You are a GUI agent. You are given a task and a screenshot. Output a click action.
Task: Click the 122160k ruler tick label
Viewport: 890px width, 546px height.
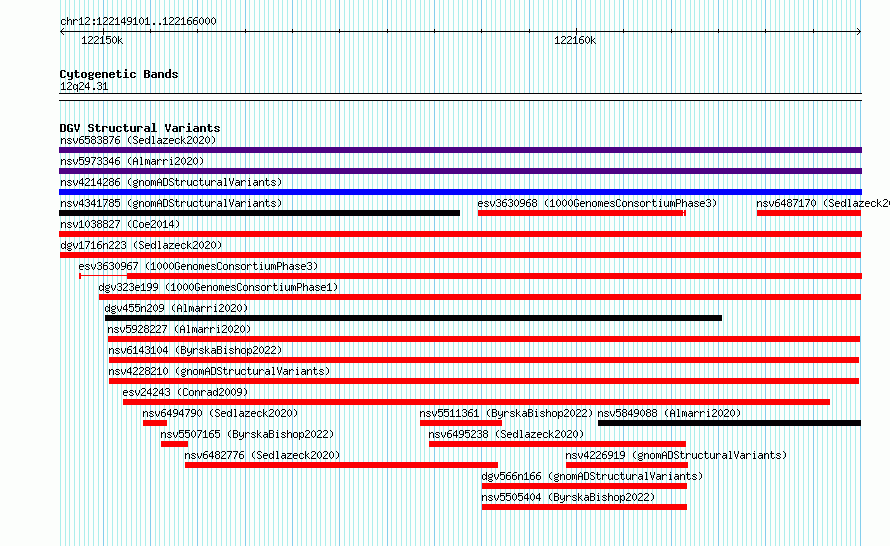click(575, 40)
